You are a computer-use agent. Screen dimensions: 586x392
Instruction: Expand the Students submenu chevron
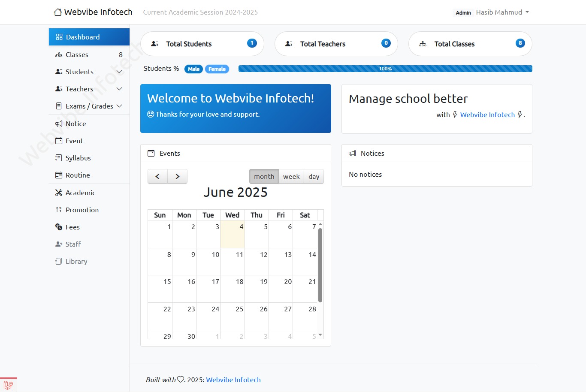pos(119,72)
